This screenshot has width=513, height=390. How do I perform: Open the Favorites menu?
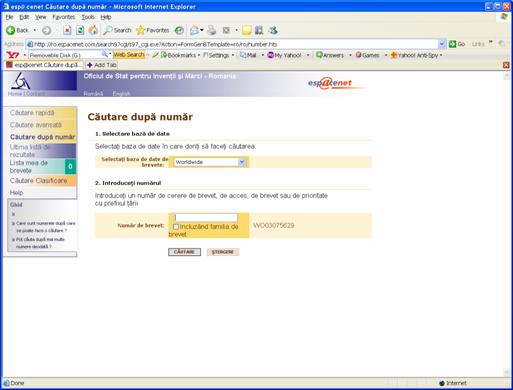(63, 17)
